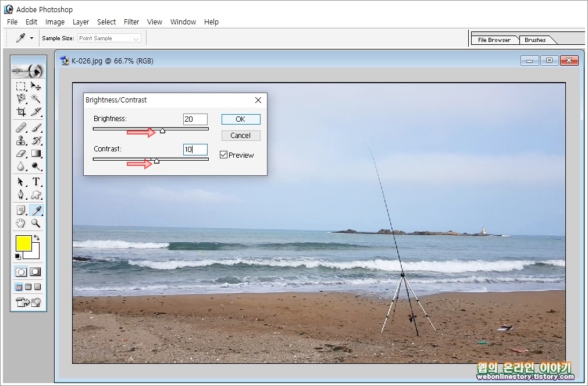This screenshot has height=386, width=588.
Task: Select the Pen tool
Action: click(21, 194)
